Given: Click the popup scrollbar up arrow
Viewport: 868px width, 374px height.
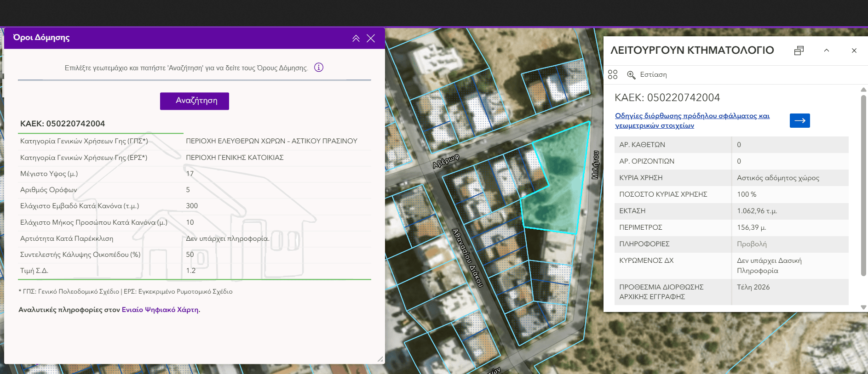Looking at the screenshot, I should point(863,90).
